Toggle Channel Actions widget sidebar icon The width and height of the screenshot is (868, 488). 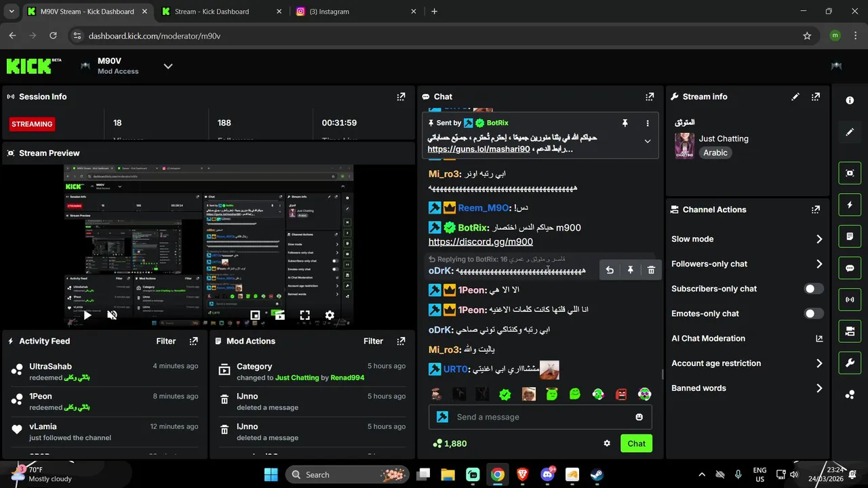(x=850, y=331)
